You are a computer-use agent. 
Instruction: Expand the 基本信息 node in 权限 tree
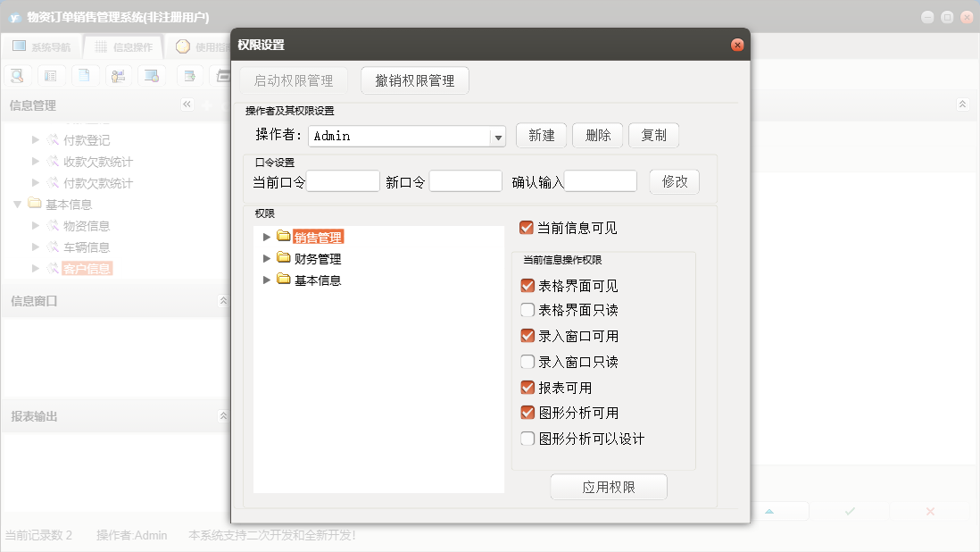pos(266,280)
